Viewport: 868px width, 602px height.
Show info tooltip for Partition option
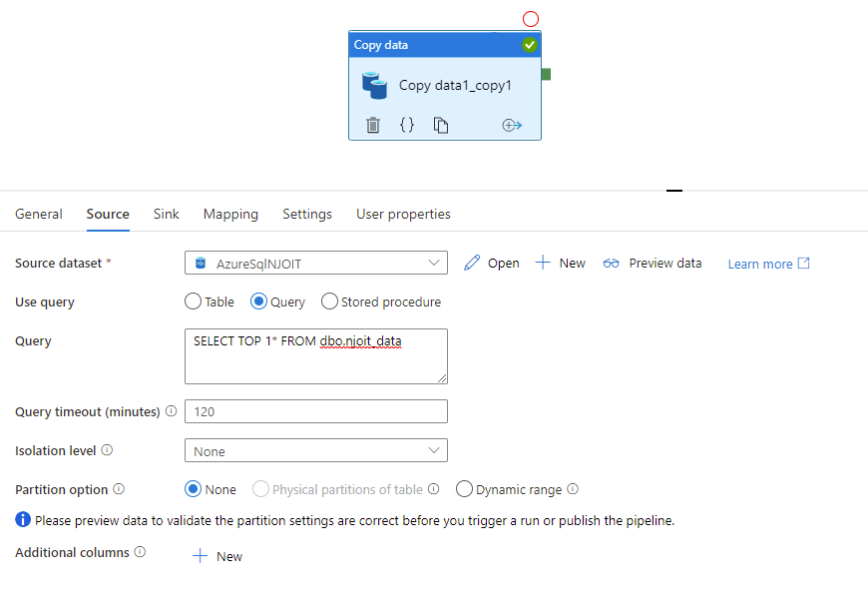point(119,488)
